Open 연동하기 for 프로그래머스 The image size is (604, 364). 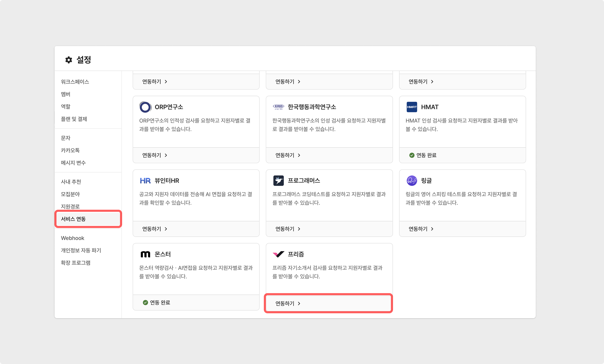pos(288,229)
